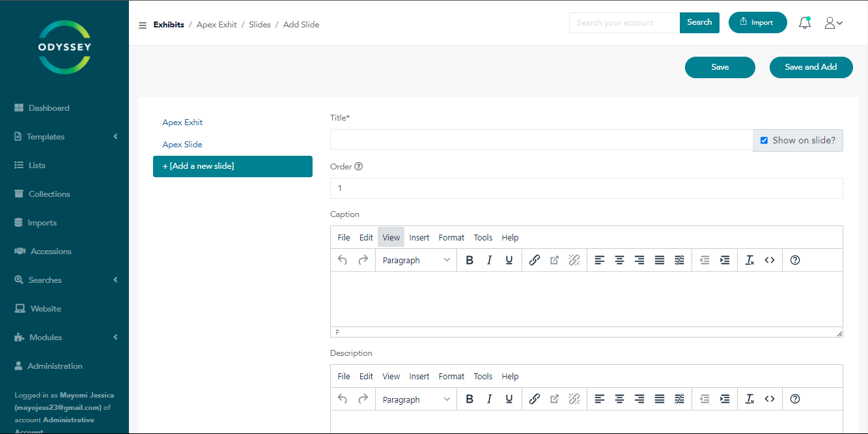Viewport: 868px width, 434px height.
Task: Toggle bold in the Description editor
Action: [469, 399]
